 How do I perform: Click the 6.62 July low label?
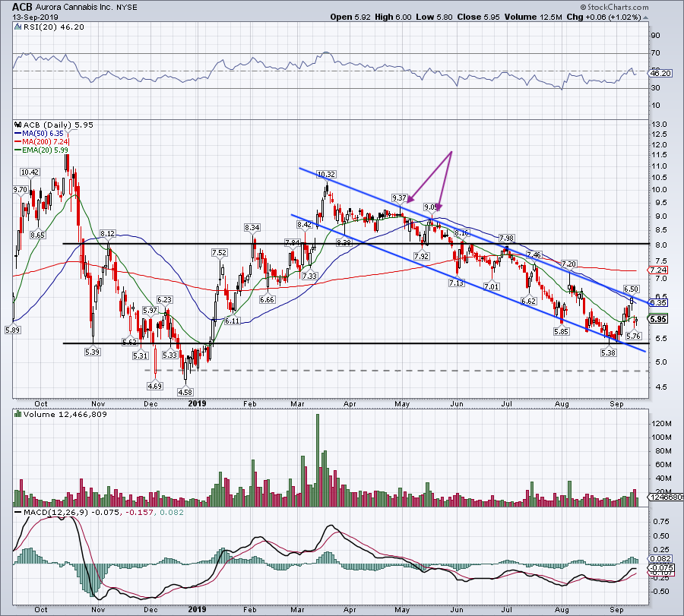pos(529,301)
